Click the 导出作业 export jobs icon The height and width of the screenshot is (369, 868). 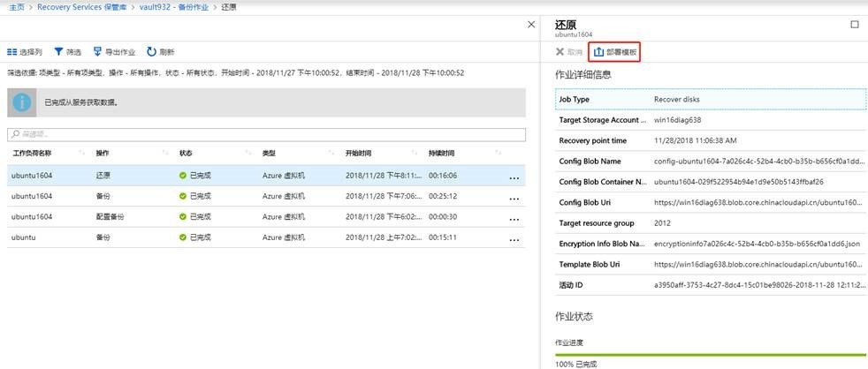pyautogui.click(x=97, y=52)
